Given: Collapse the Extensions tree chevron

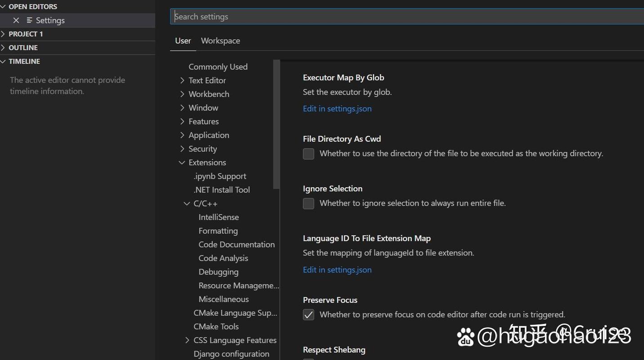Looking at the screenshot, I should coord(182,162).
